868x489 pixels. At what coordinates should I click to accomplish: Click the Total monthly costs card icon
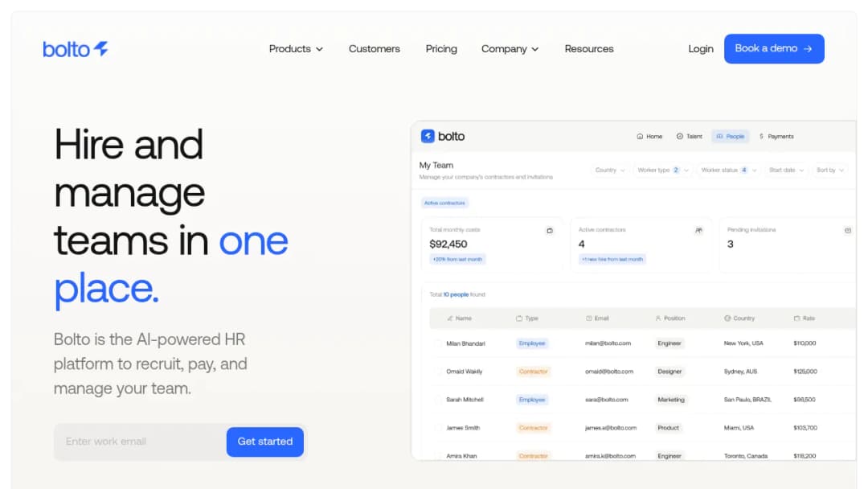550,230
